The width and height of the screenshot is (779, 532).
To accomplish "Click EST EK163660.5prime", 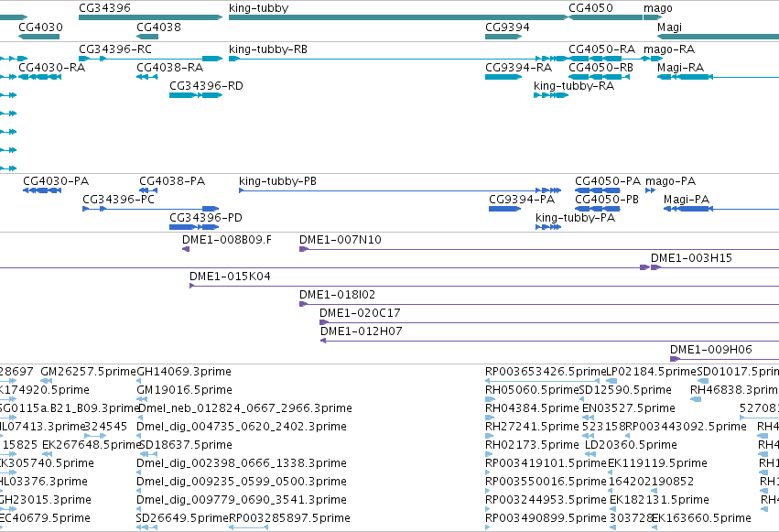I will (655, 527).
